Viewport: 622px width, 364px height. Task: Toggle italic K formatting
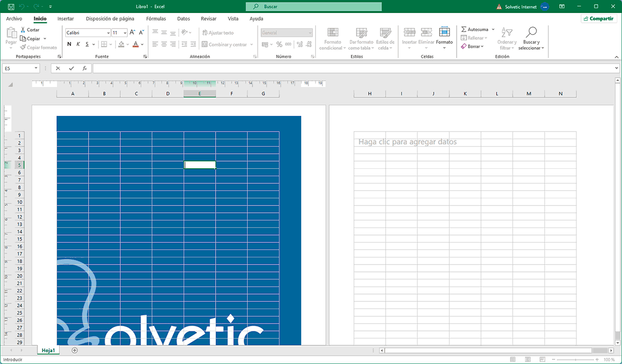coord(78,45)
